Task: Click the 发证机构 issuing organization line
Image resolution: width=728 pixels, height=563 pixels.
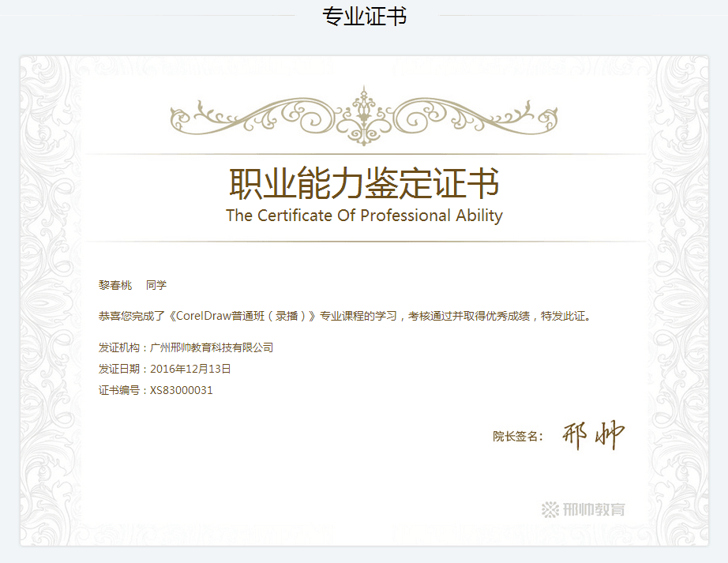Action: pyautogui.click(x=186, y=347)
